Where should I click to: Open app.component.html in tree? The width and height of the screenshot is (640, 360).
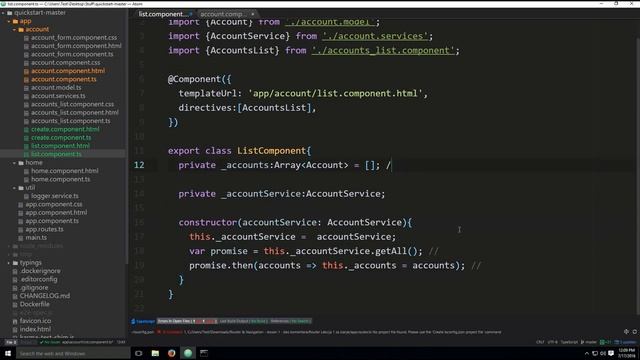pos(56,213)
